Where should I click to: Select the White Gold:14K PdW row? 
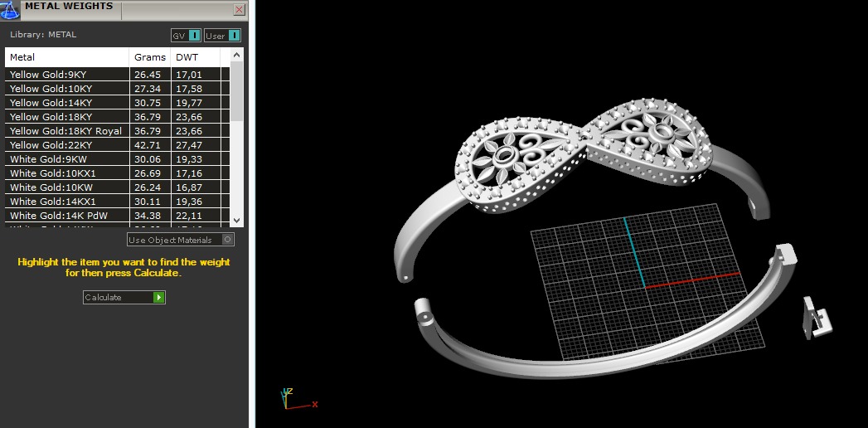[118, 216]
